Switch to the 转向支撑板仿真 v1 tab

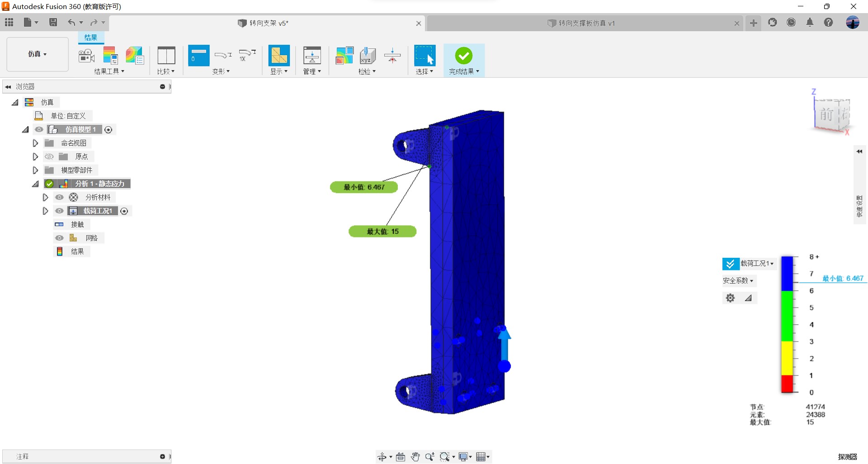[586, 23]
